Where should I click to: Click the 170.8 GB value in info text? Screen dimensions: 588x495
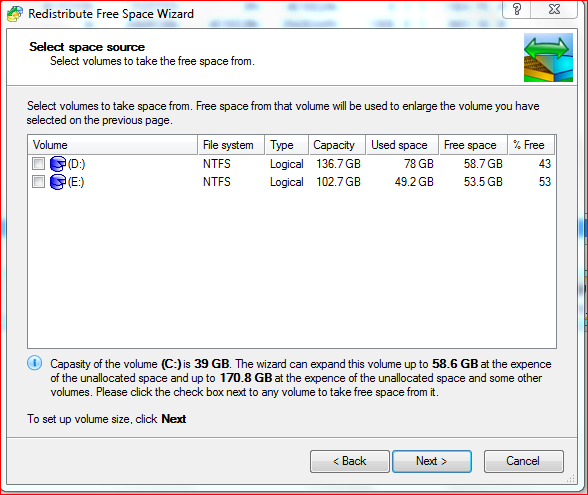[246, 378]
